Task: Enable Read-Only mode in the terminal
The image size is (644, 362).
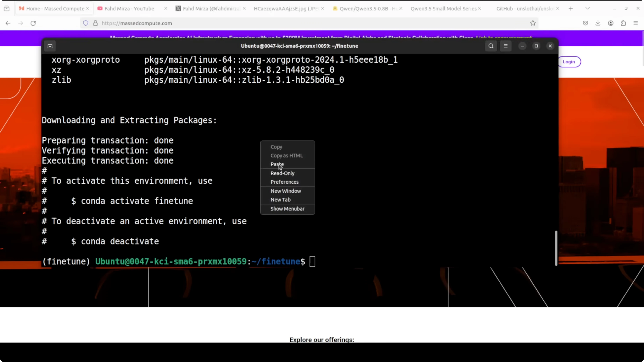Action: (x=282, y=173)
